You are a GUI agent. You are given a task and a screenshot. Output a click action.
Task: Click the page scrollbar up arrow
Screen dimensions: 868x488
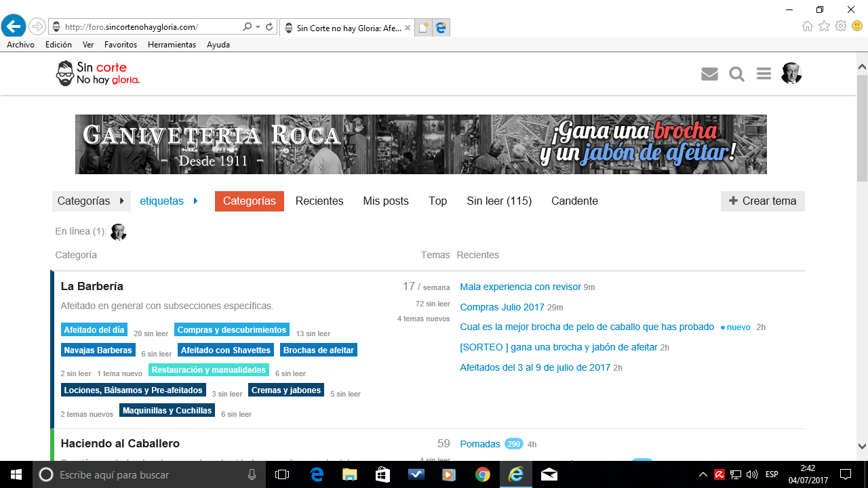862,66
